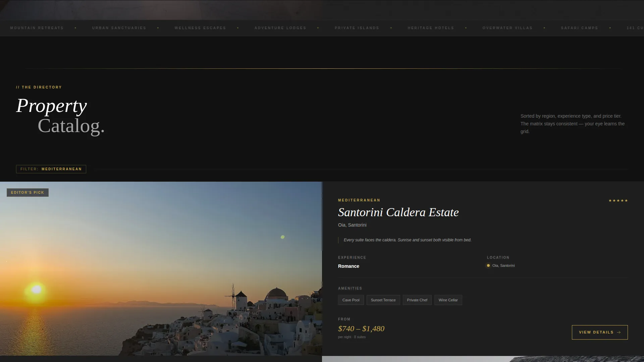Click the 'Every suite faces the caldera' quote
Screen dimensions: 644x362
(408, 240)
